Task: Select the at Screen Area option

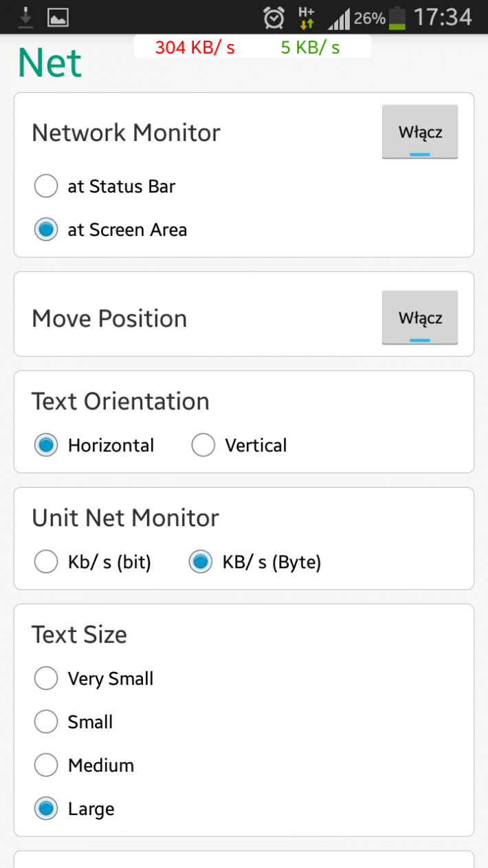Action: (111, 230)
